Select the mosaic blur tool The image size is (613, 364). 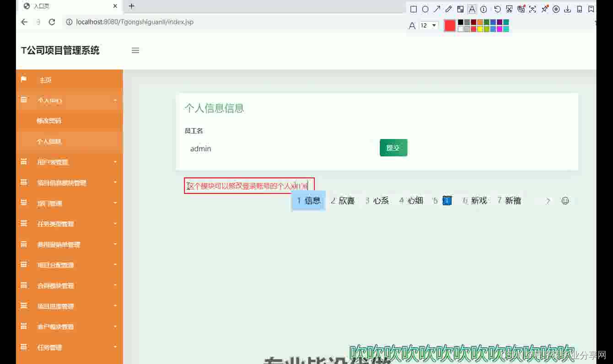point(460,9)
